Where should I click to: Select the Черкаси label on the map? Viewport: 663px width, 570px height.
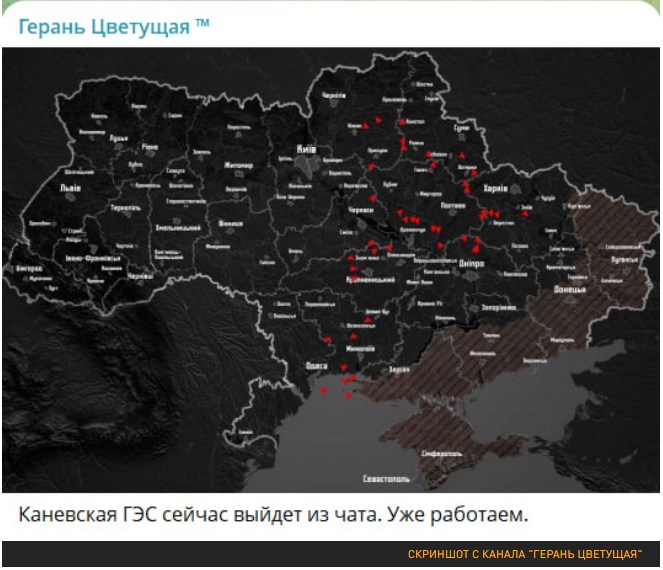pyautogui.click(x=361, y=212)
